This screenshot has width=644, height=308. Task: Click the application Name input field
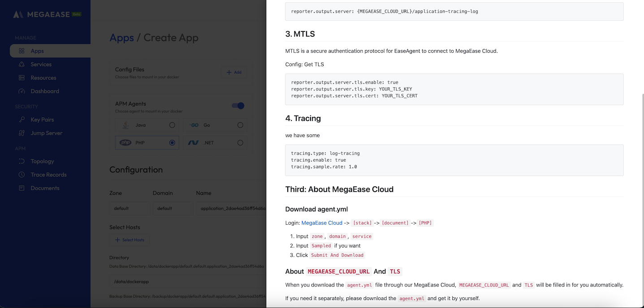pos(231,209)
